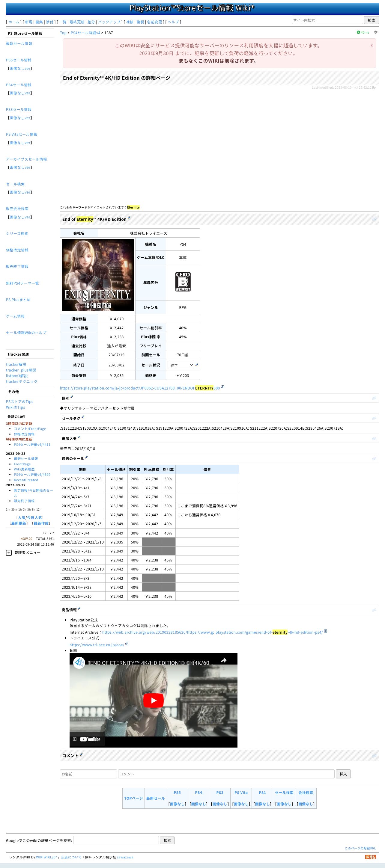Click edit pencil next to 商品情報 heading
The width and height of the screenshot is (385, 868).
click(x=79, y=609)
